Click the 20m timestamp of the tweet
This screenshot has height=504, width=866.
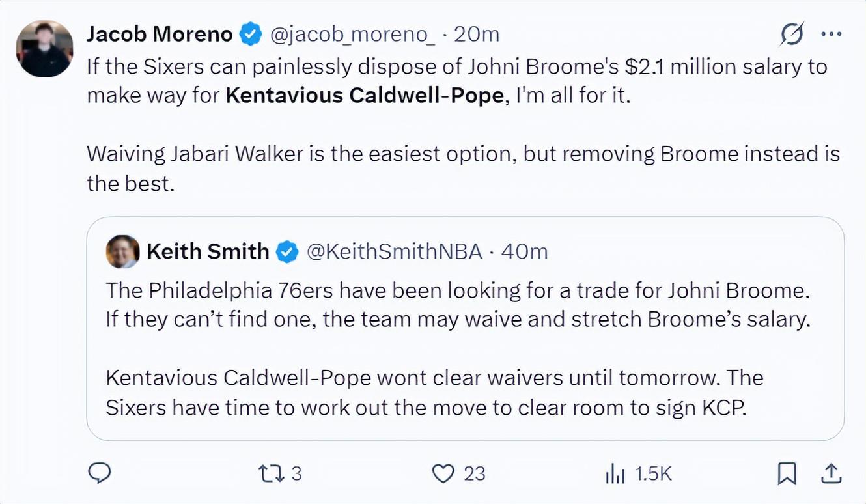point(477,34)
